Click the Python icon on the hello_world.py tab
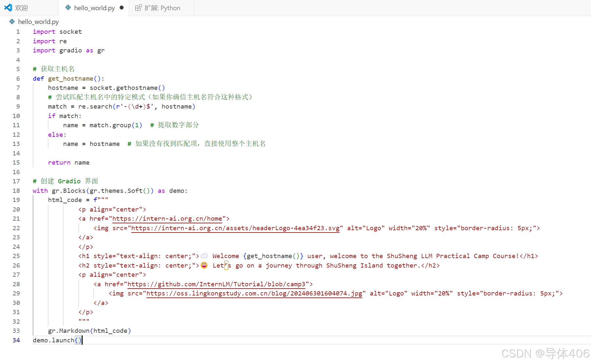Image resolution: width=591 pixels, height=364 pixels. [68, 8]
